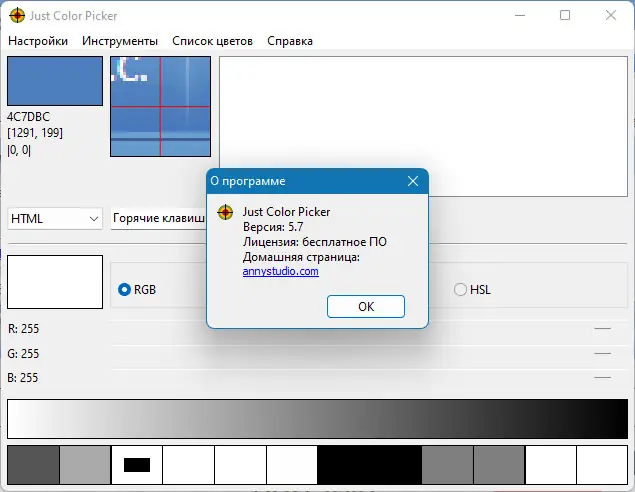Screen dimensions: 635x492
Task: Click the Just Color Picker title bar icon
Action: click(17, 16)
